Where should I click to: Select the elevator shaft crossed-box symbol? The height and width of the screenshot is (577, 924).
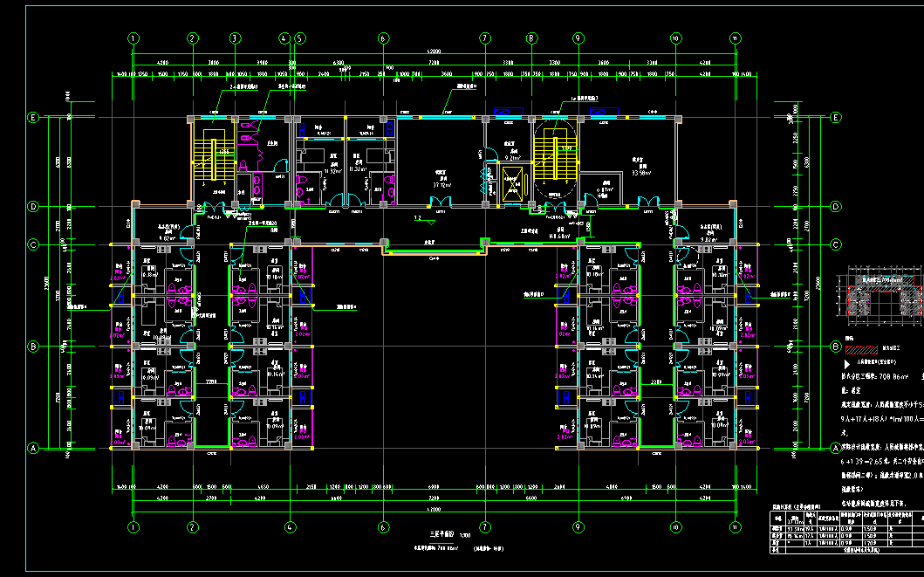coord(511,184)
